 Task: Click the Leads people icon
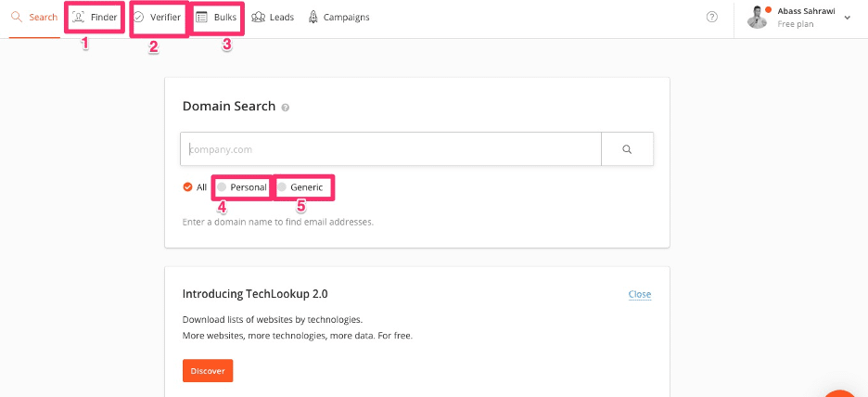[x=258, y=18]
